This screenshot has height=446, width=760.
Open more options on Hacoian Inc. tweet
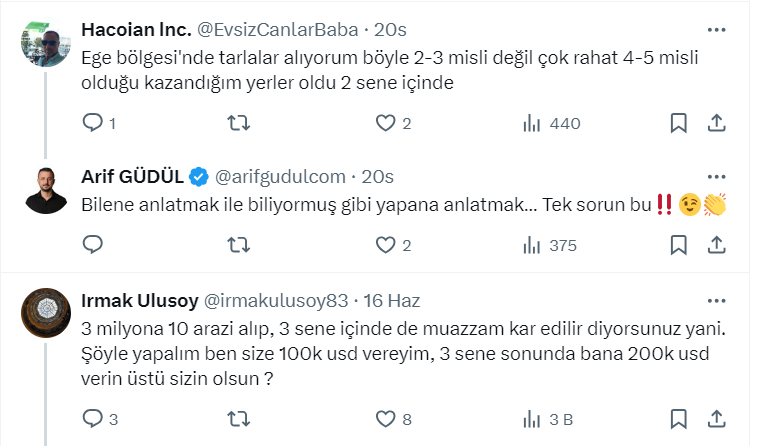pyautogui.click(x=716, y=28)
